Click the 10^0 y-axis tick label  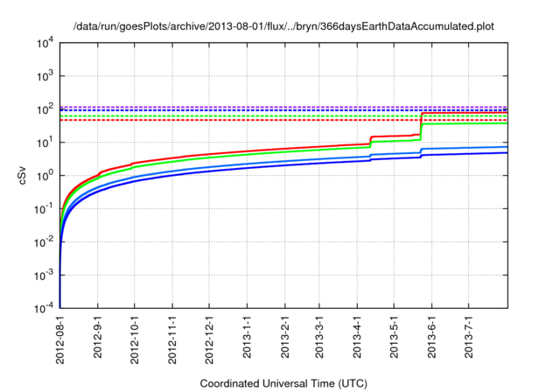click(45, 176)
